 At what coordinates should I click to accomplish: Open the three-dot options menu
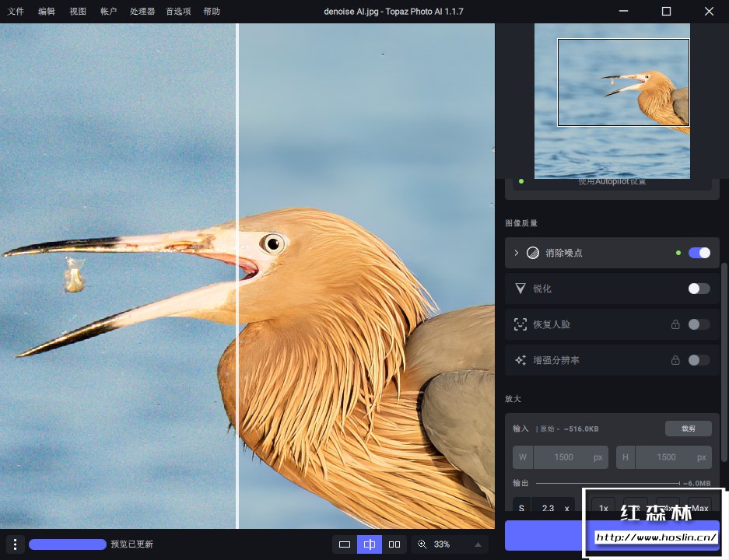15,544
